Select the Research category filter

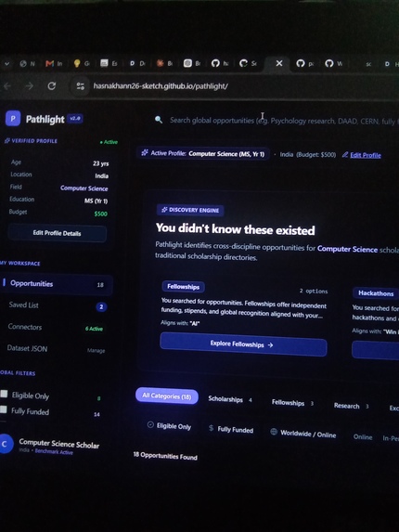351,406
